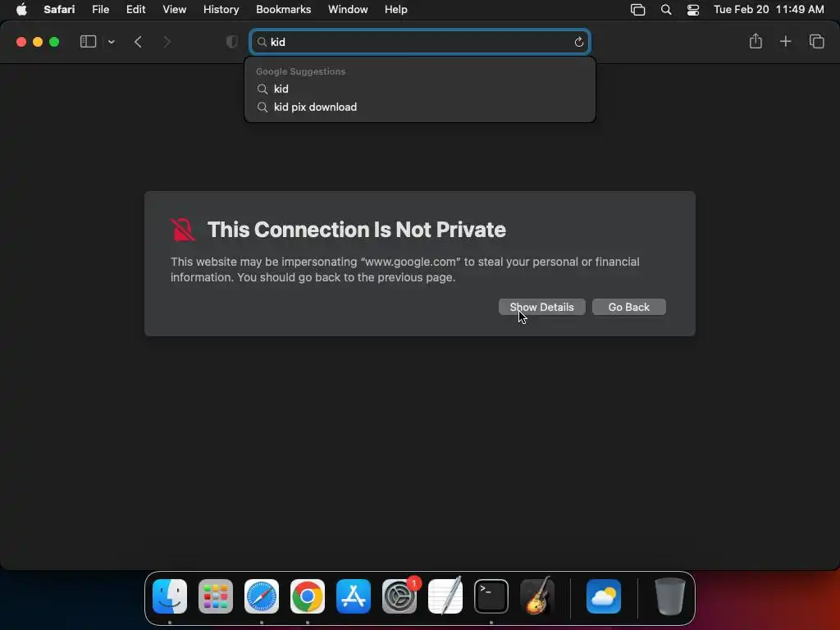Select the "kid pix download" suggestion
This screenshot has height=630, width=840.
[420, 107]
